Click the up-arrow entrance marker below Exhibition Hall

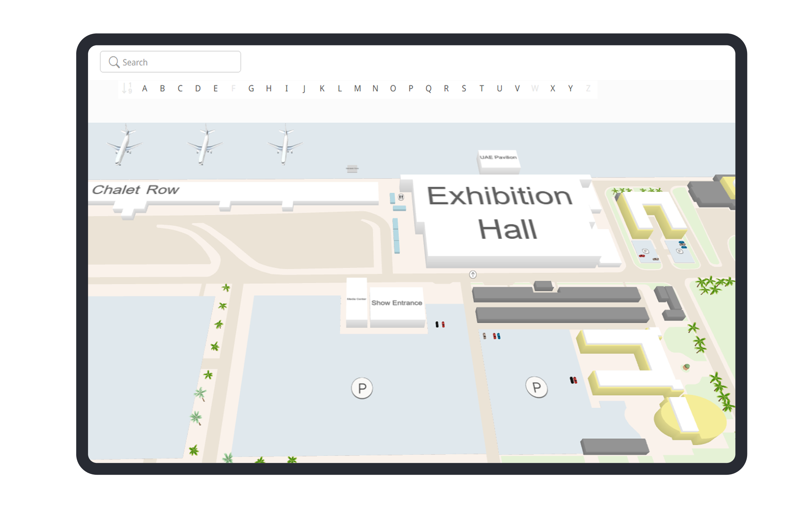coord(473,275)
